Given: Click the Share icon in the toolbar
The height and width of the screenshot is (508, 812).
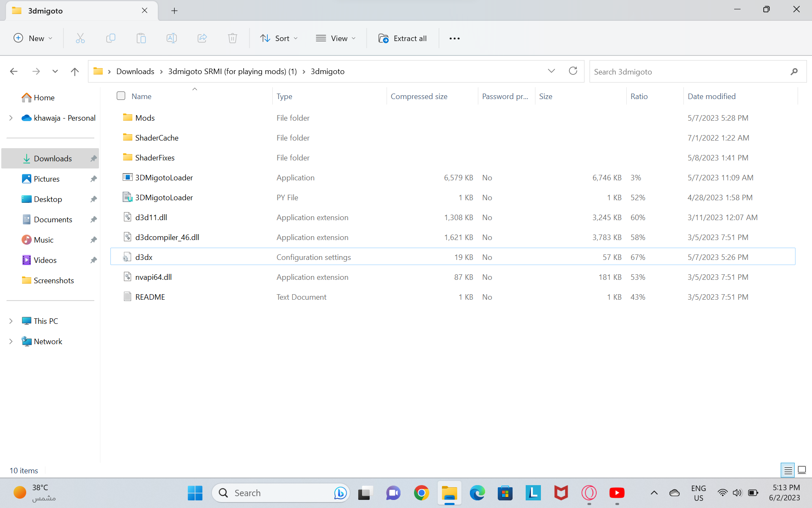Looking at the screenshot, I should [x=202, y=38].
